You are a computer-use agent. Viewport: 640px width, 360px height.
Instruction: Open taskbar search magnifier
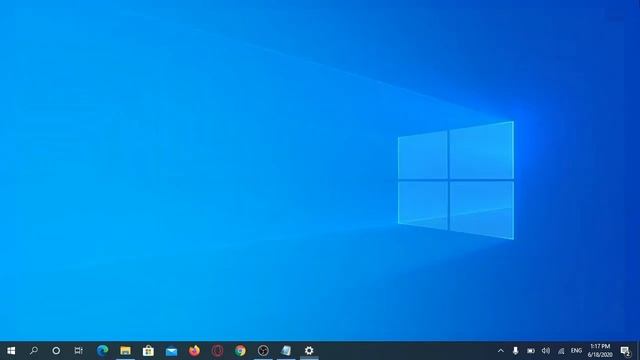34,351
